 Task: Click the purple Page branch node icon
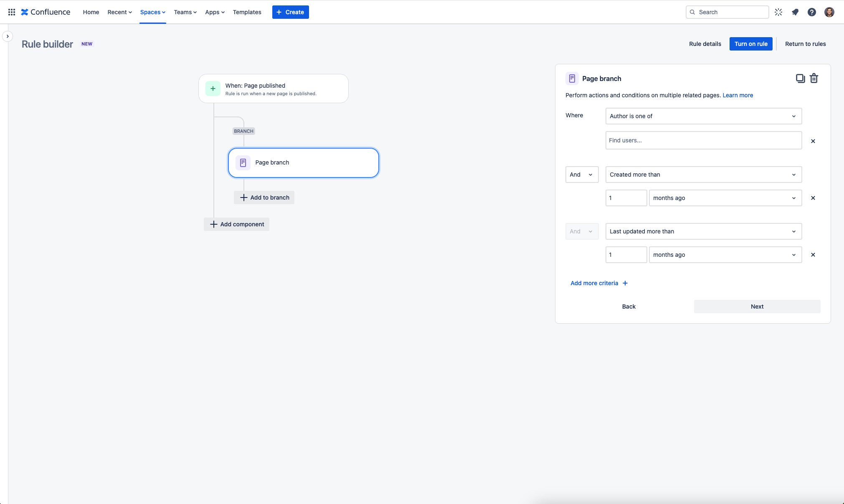click(243, 162)
